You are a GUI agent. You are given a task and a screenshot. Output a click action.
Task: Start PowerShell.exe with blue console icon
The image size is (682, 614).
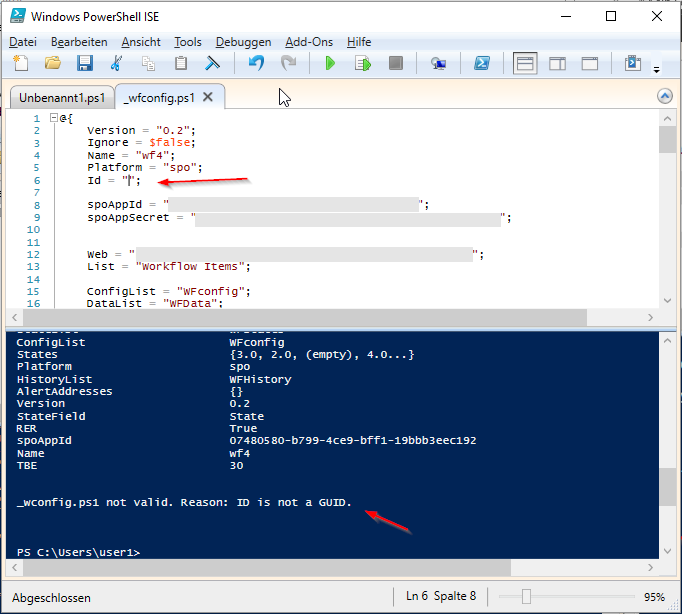click(482, 63)
